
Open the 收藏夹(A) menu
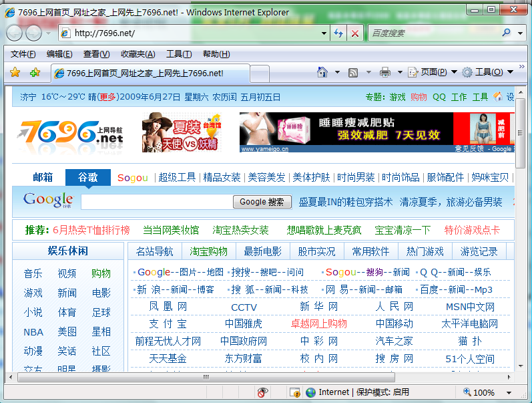pyautogui.click(x=138, y=54)
